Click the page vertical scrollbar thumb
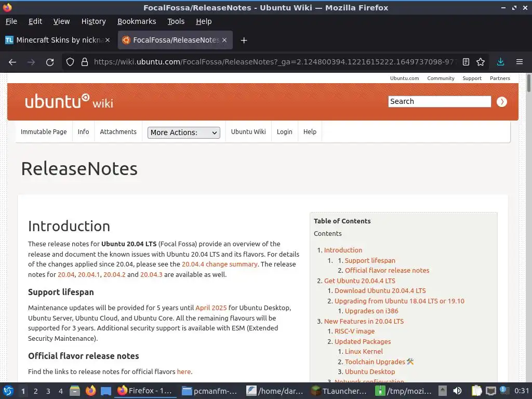Viewport: 532px width, 399px height. pyautogui.click(x=528, y=83)
